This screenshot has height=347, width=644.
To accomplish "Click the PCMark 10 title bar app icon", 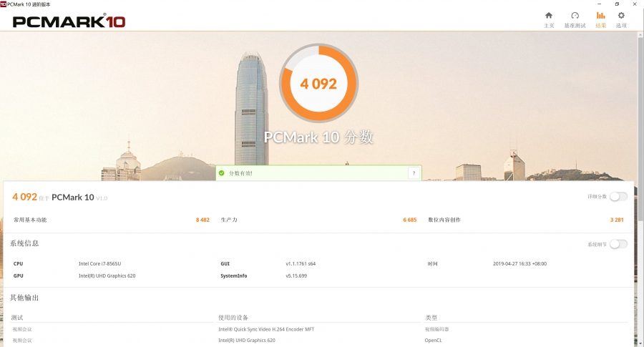I will click(x=4, y=4).
